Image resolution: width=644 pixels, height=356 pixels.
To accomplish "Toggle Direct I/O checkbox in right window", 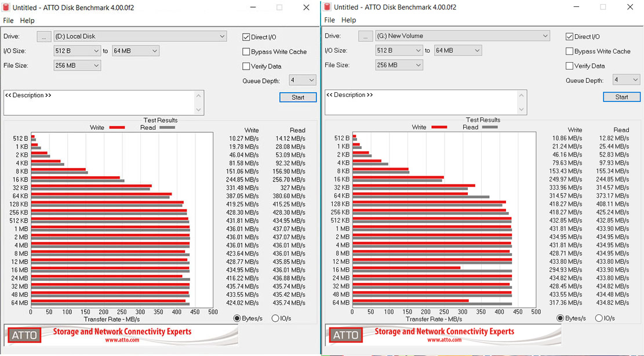I will (x=569, y=37).
